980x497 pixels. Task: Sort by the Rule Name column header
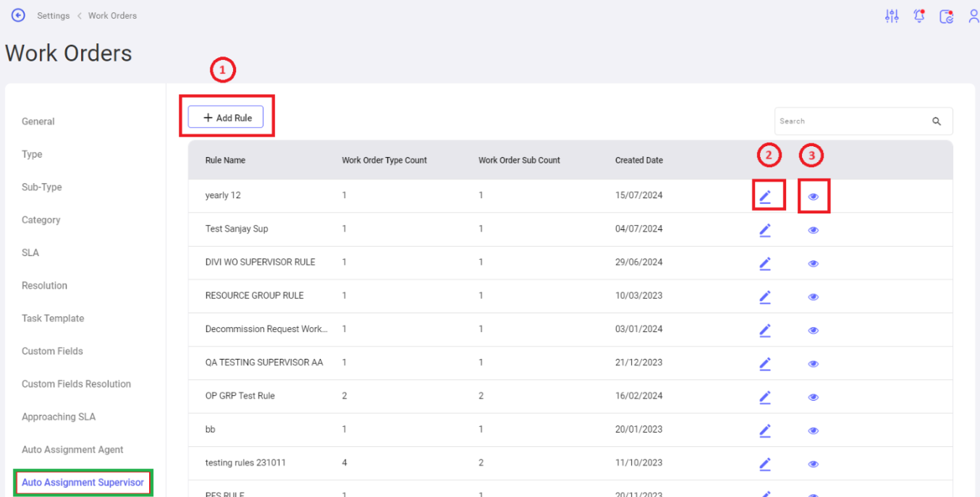coord(225,160)
